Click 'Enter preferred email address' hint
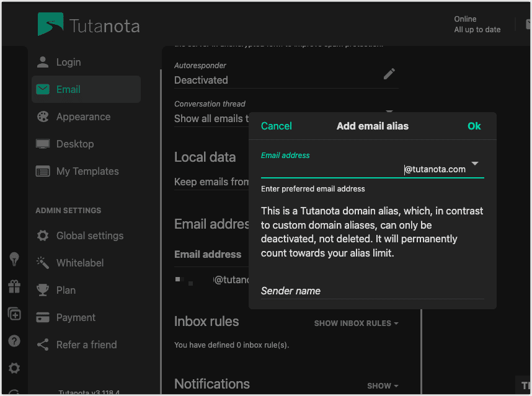This screenshot has height=396, width=532. 313,189
